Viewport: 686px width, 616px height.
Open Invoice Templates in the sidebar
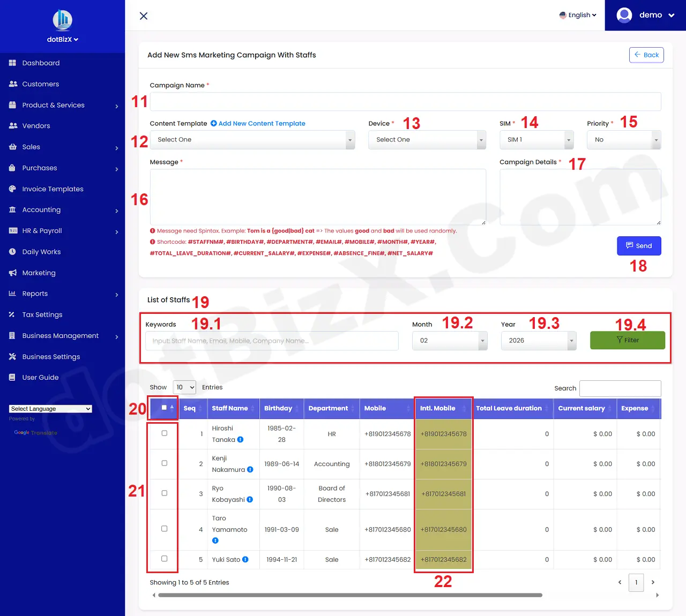point(53,189)
